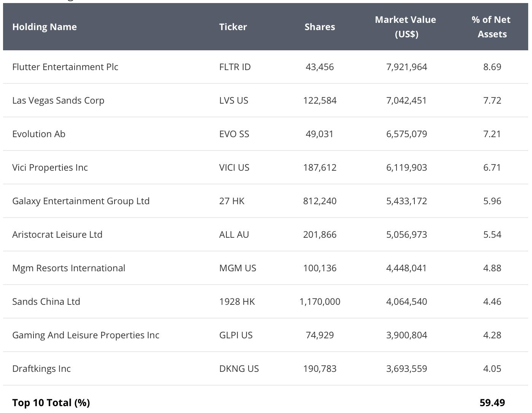Screen dimensions: 532x413
Task: Click shares value 812,240
Action: click(x=320, y=201)
